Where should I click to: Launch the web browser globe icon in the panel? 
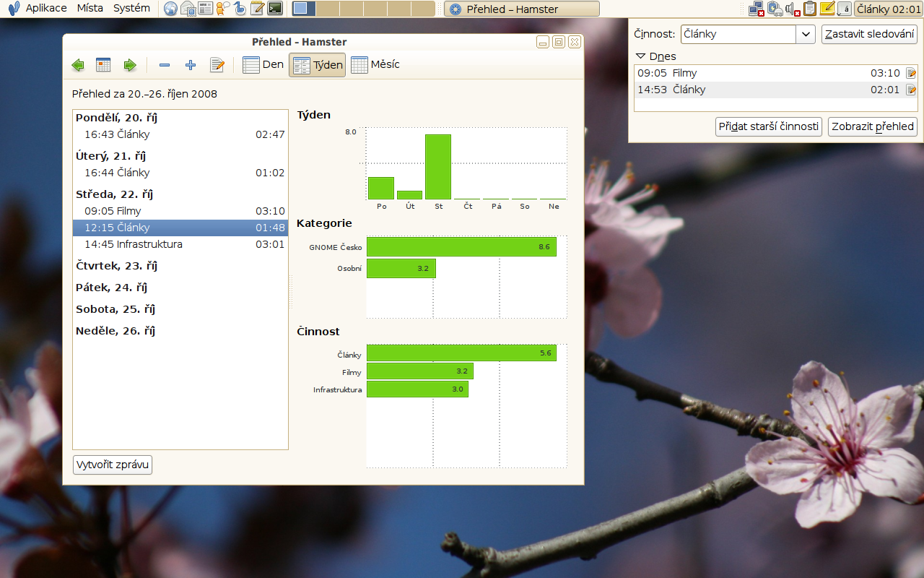[171, 9]
